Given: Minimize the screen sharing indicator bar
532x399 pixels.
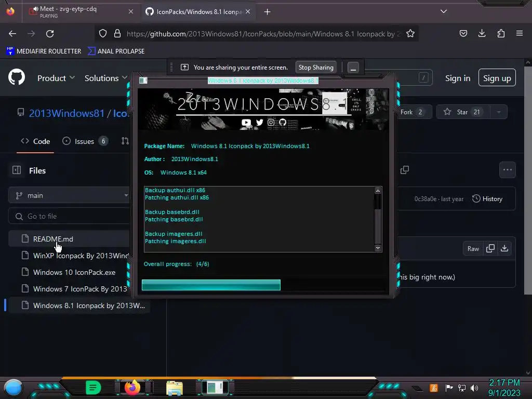Looking at the screenshot, I should tap(353, 67).
